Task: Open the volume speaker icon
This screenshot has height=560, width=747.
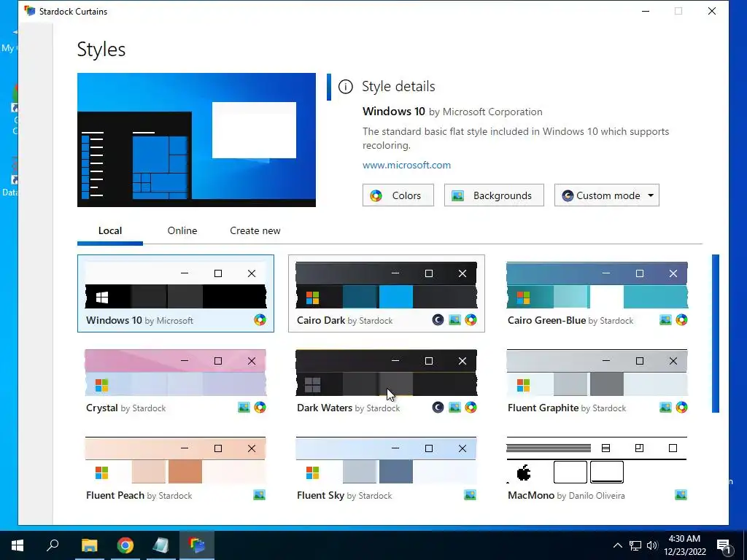Action: point(652,545)
